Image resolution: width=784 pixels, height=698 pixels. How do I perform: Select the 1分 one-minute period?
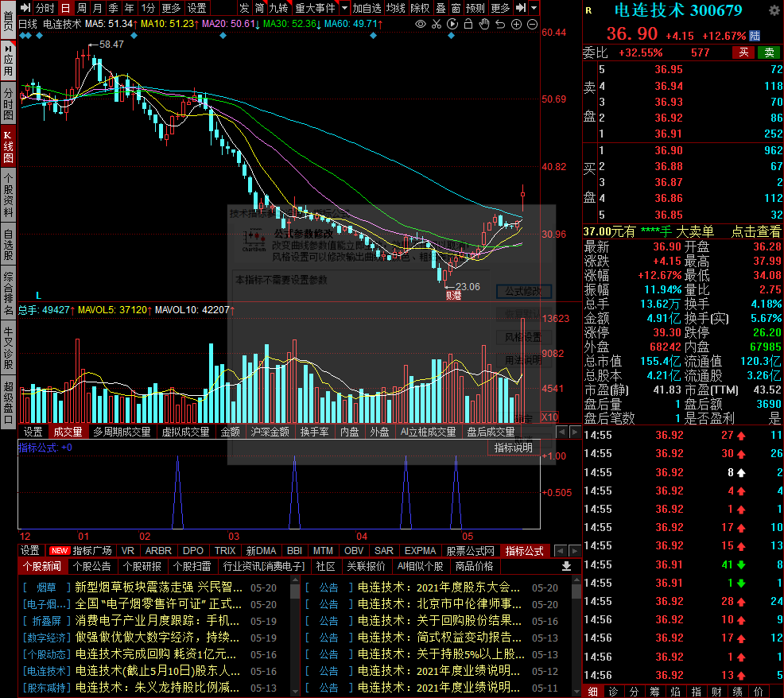148,8
